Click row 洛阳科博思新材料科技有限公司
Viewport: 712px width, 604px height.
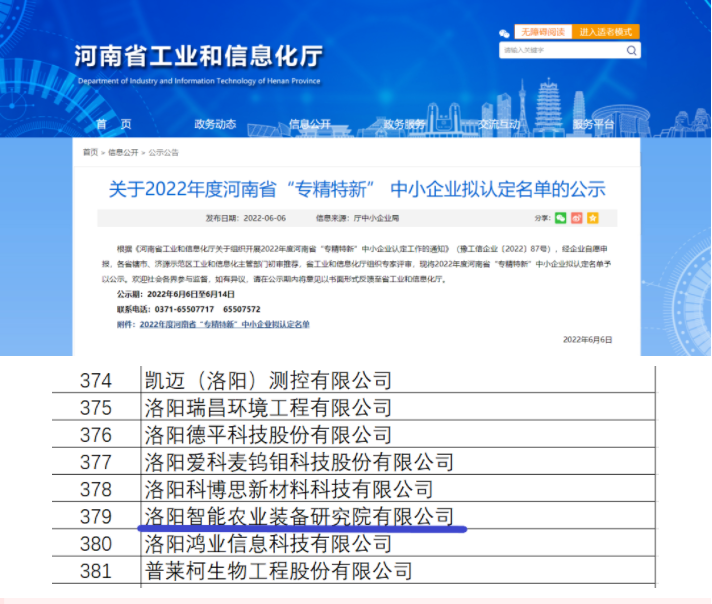(398, 488)
